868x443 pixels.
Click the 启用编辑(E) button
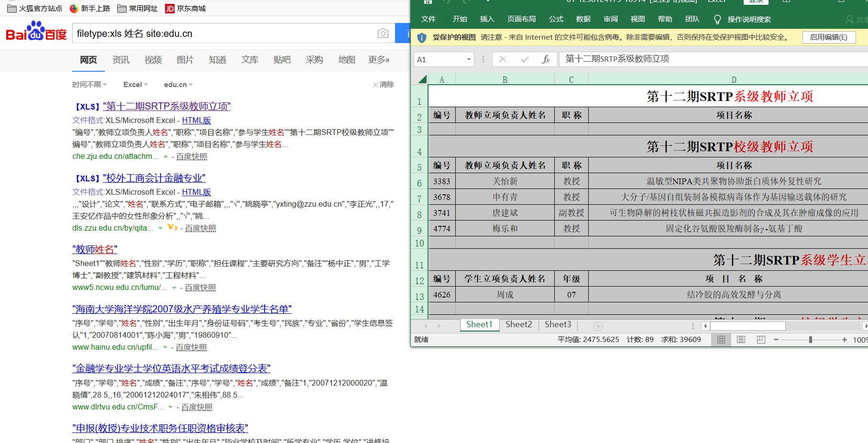point(828,37)
